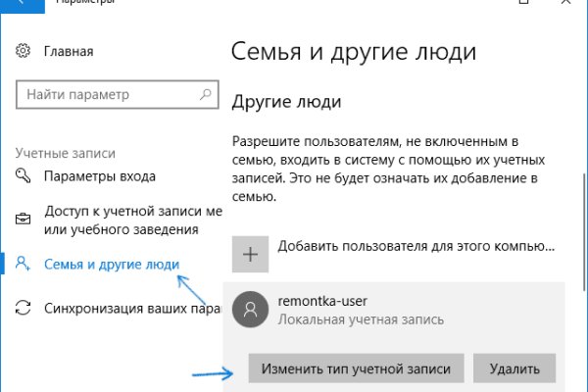588x392 pixels.
Task: Select Семья и другие люди in sidebar
Action: pyautogui.click(x=112, y=263)
